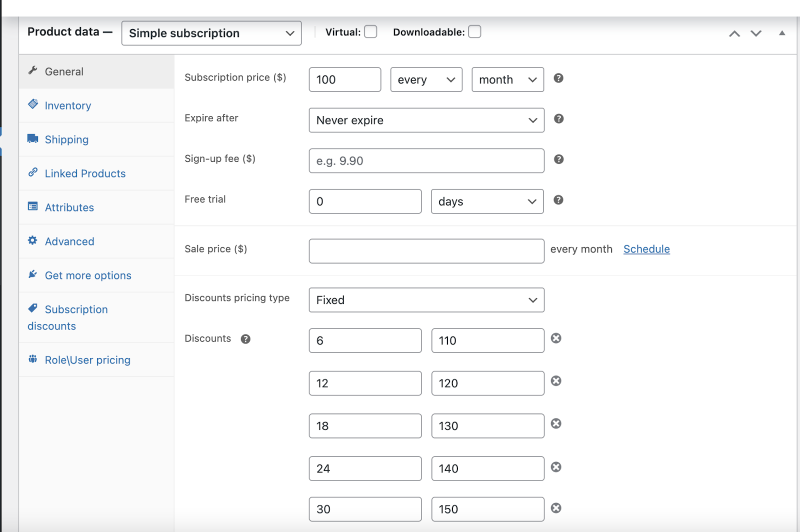Click the discount quantity field with 6

coord(365,340)
